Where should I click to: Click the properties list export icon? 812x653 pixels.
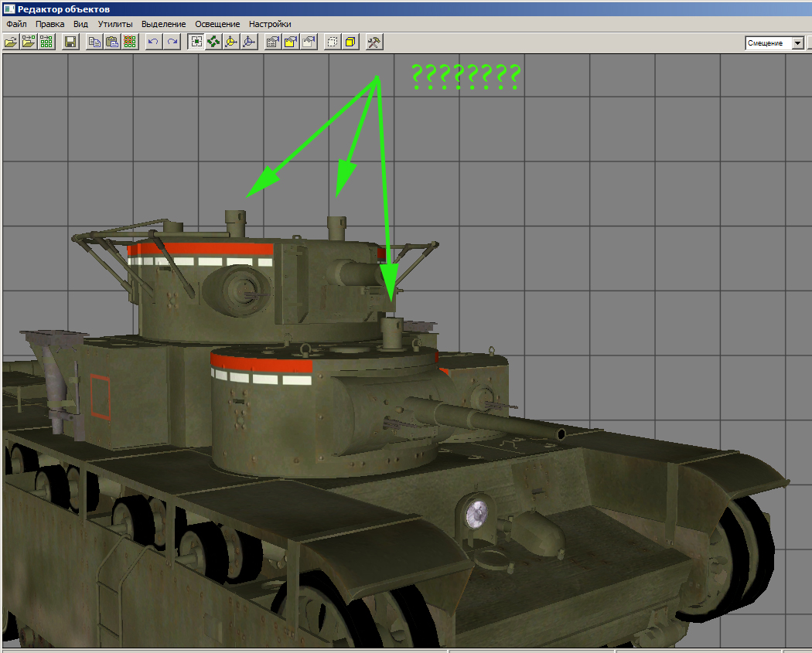click(x=272, y=42)
